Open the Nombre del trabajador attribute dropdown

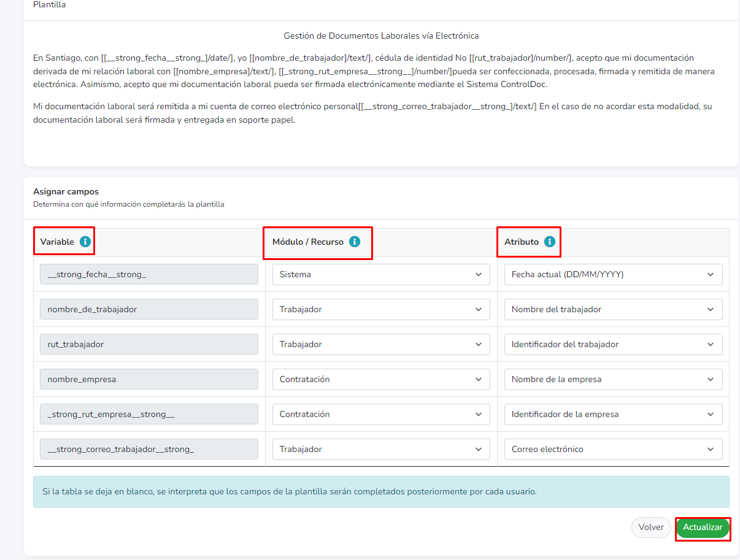613,309
